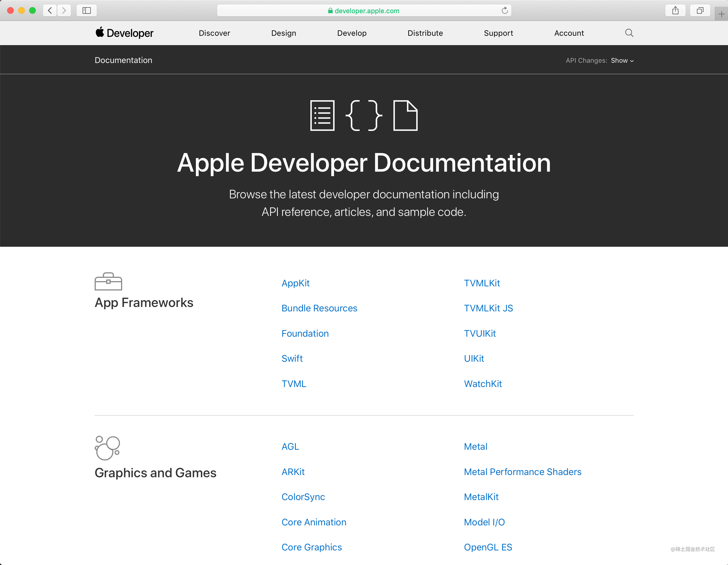Click the lock icon in address bar

point(330,11)
